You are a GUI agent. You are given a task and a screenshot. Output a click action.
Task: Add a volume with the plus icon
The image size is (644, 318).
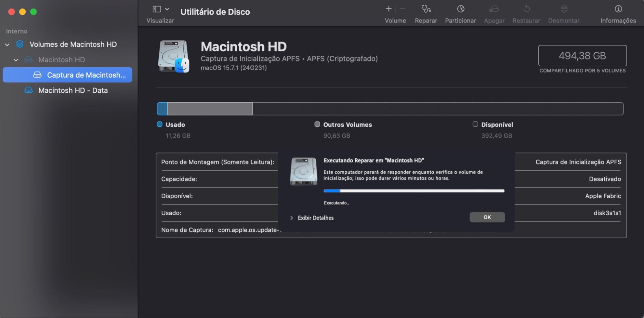pos(389,9)
